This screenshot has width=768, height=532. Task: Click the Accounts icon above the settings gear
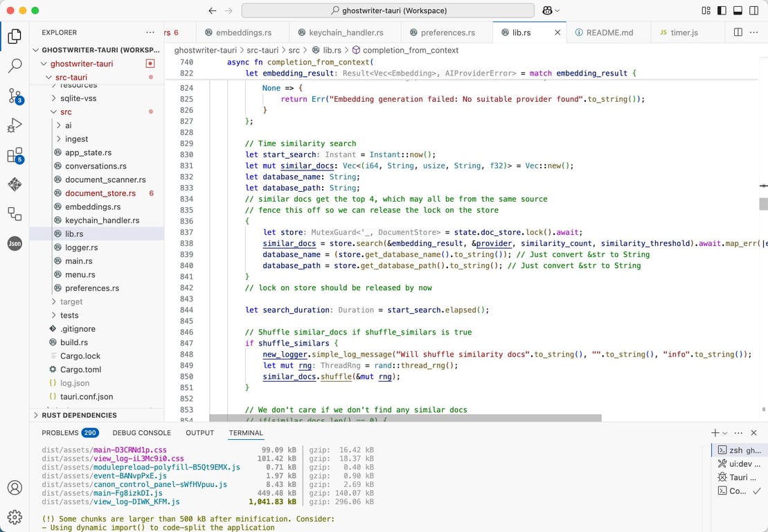pos(14,488)
